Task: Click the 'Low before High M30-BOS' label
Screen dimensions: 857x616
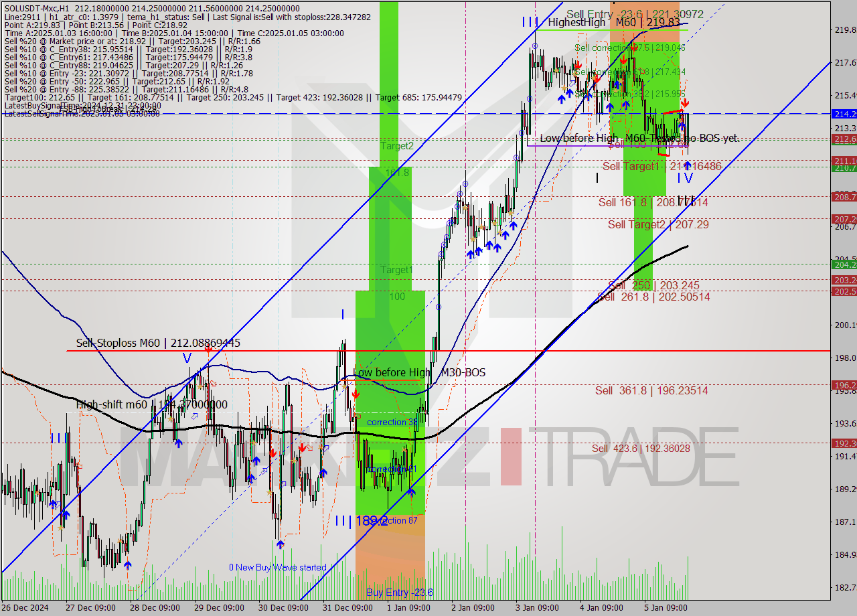Action: click(x=419, y=372)
